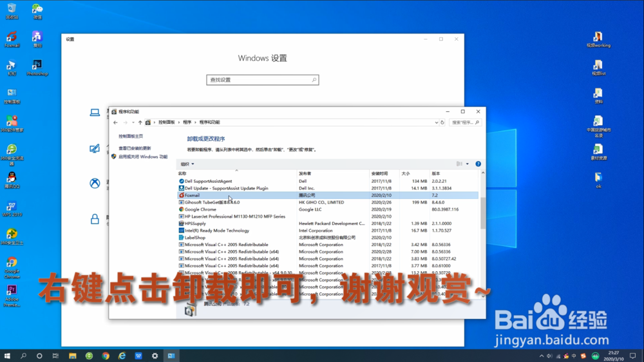Click the 控制面板 breadcrumb

[166, 122]
